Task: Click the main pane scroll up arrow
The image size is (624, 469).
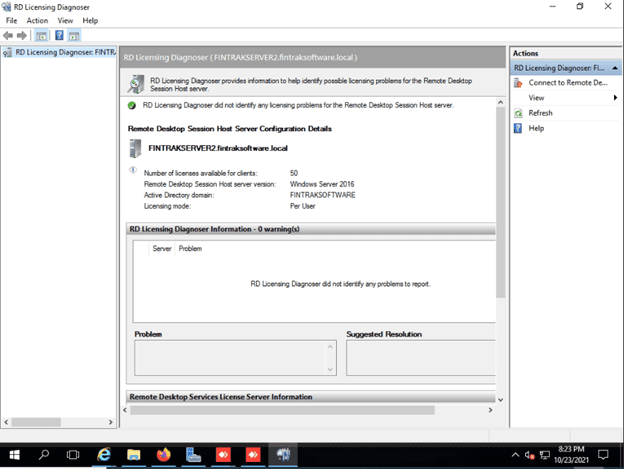Action: 501,102
